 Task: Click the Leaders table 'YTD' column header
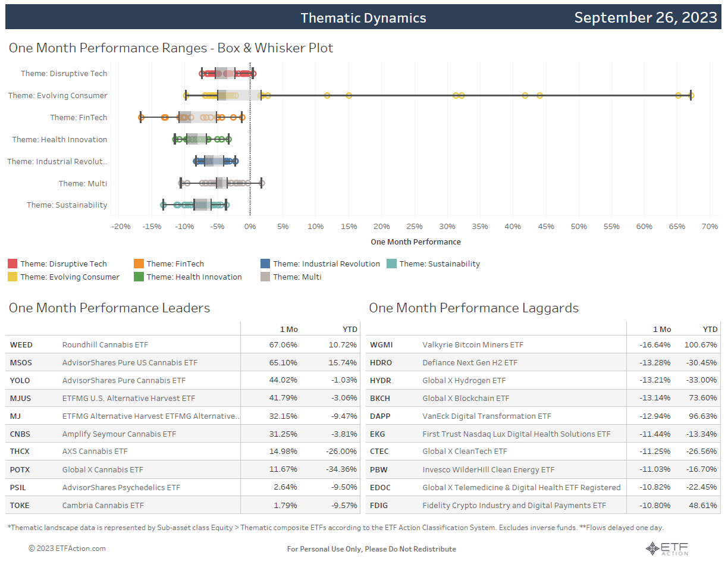click(x=350, y=330)
